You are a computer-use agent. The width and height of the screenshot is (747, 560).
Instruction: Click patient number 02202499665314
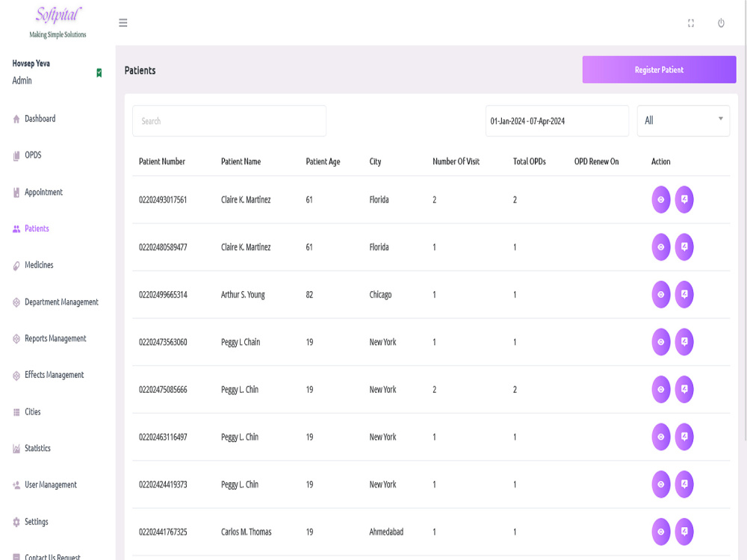(x=163, y=295)
